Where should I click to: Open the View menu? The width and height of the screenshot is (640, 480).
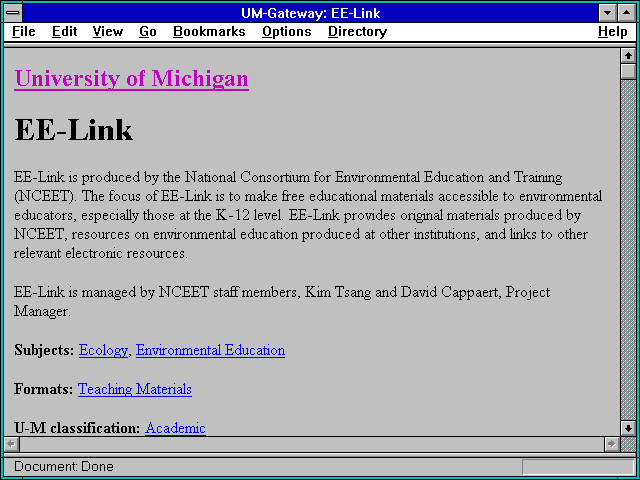click(x=107, y=31)
